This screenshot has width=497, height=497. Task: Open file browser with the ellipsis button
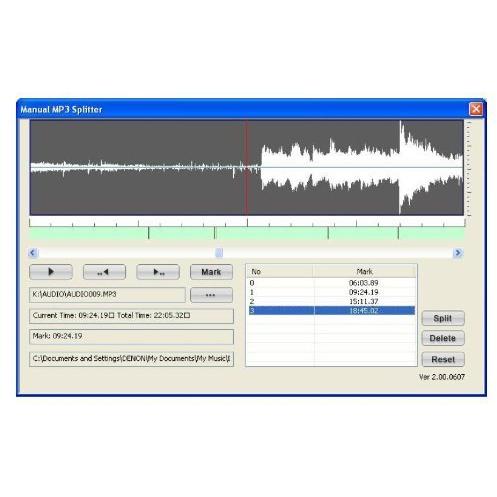coord(211,295)
